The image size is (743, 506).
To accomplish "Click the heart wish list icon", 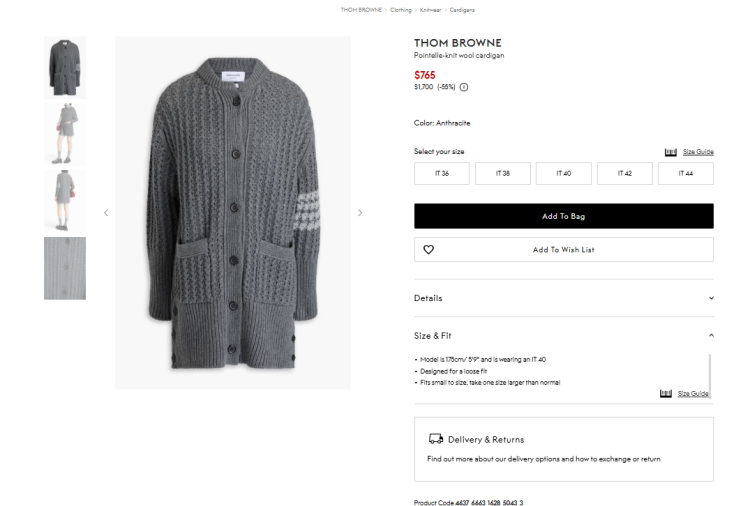I will point(429,250).
